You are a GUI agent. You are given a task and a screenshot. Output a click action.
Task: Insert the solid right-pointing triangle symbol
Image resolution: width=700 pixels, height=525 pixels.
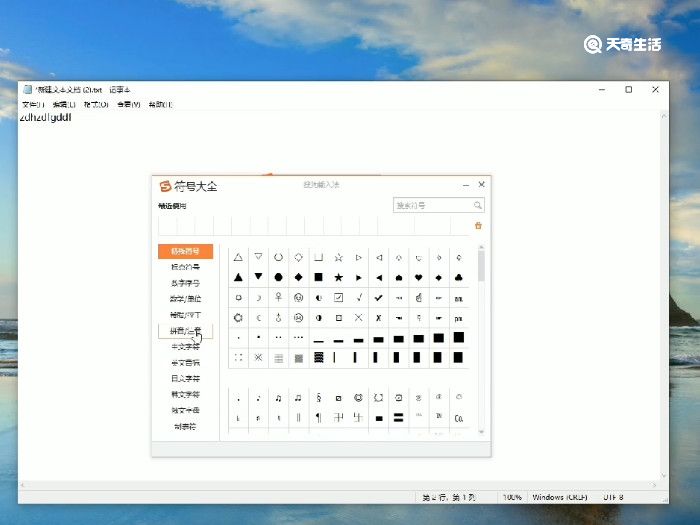(x=358, y=278)
